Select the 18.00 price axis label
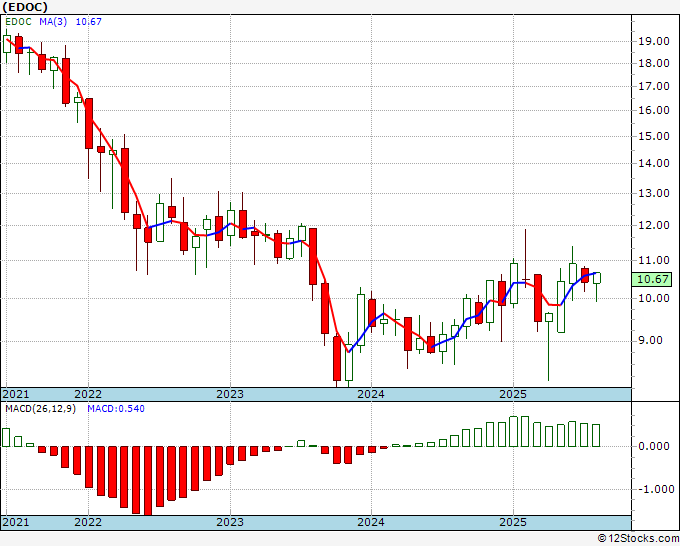The height and width of the screenshot is (546, 680). coord(654,63)
